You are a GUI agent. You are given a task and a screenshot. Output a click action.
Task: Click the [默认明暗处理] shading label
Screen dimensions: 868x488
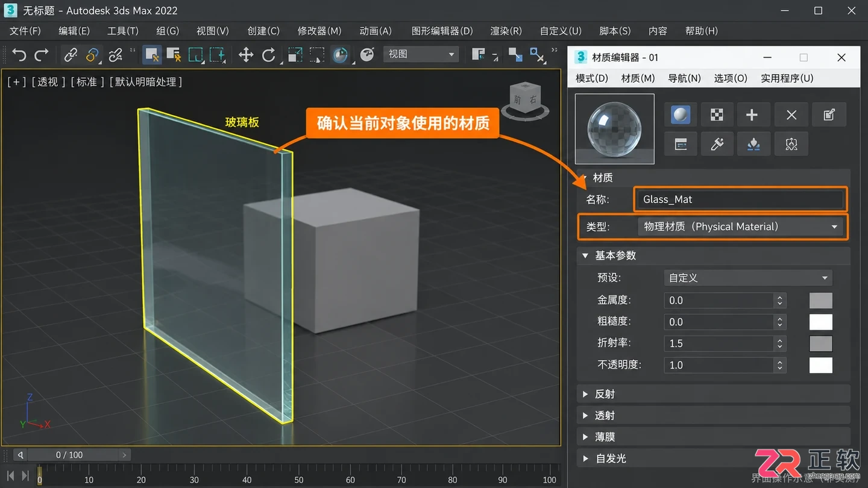coord(146,82)
